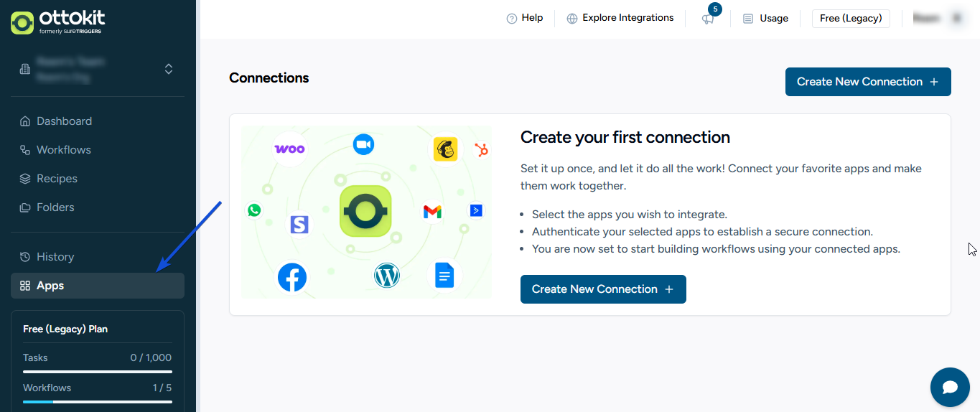Open the chat support bubble
The image size is (980, 412).
[x=950, y=388]
